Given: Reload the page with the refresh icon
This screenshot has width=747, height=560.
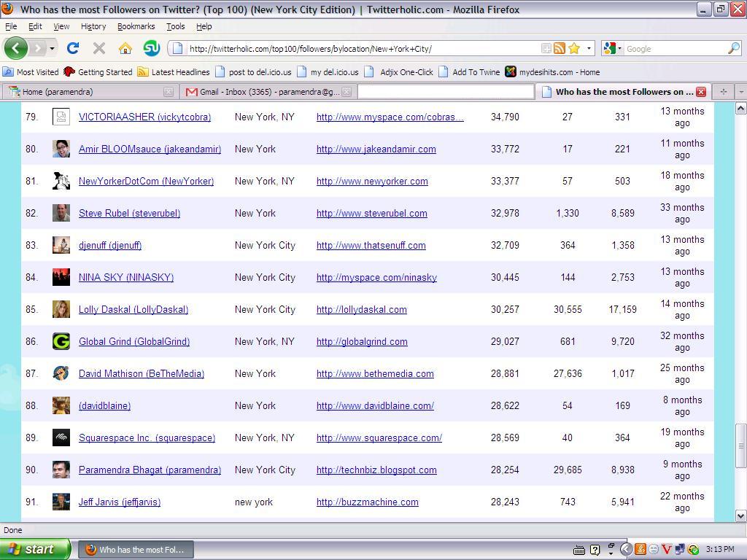Looking at the screenshot, I should (x=73, y=48).
